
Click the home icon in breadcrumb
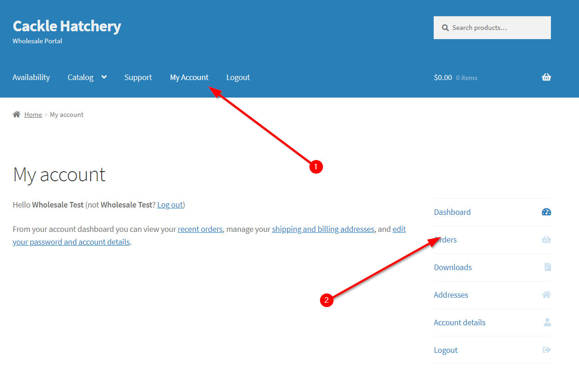17,115
